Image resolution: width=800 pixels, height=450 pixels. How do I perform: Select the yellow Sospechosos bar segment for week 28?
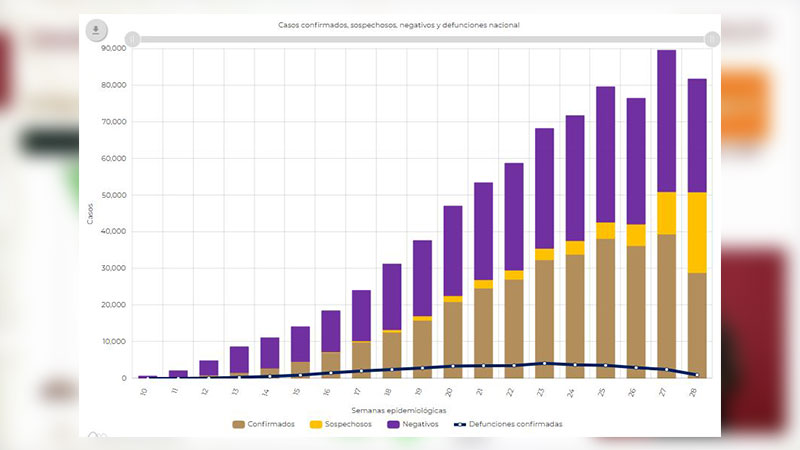point(697,232)
